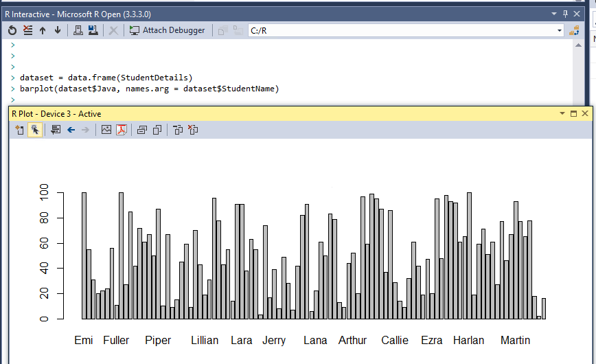This screenshot has width=596, height=364.
Task: Click the Martin bar label
Action: (x=515, y=340)
